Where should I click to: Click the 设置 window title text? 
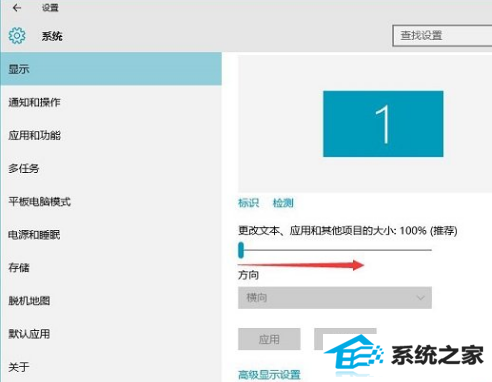(x=50, y=8)
